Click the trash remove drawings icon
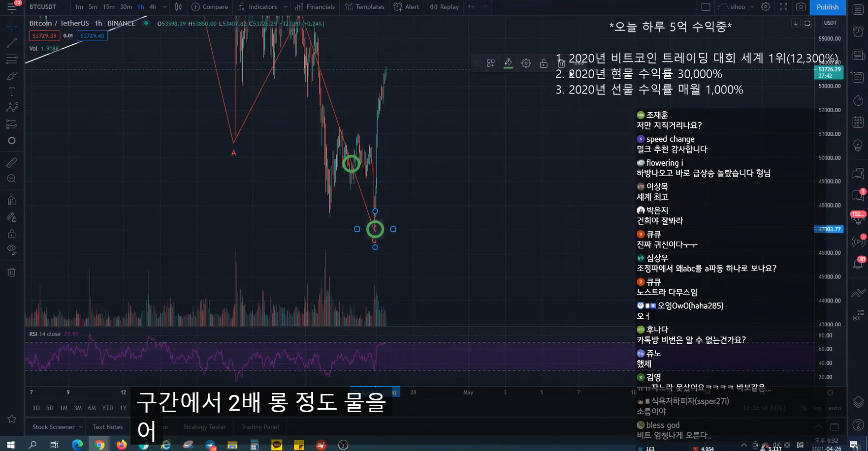The width and height of the screenshot is (868, 451). click(12, 272)
